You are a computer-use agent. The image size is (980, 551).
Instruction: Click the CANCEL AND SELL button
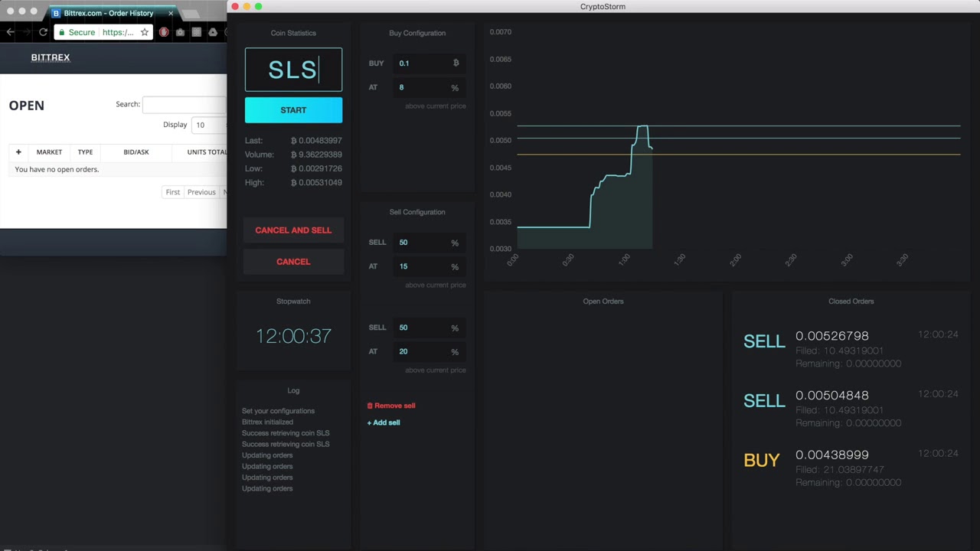click(x=293, y=230)
